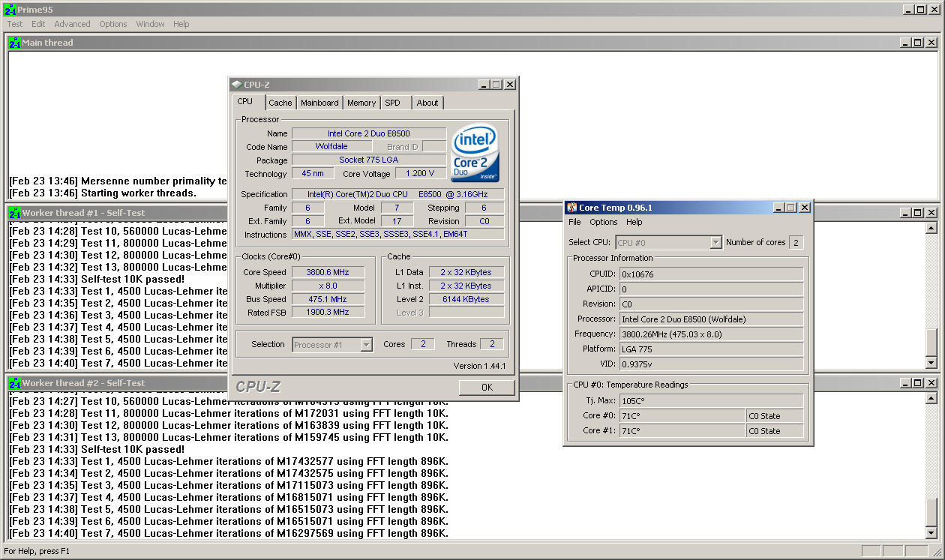Viewport: 945px width, 560px height.
Task: Close the CPU-Z window
Action: (x=509, y=85)
